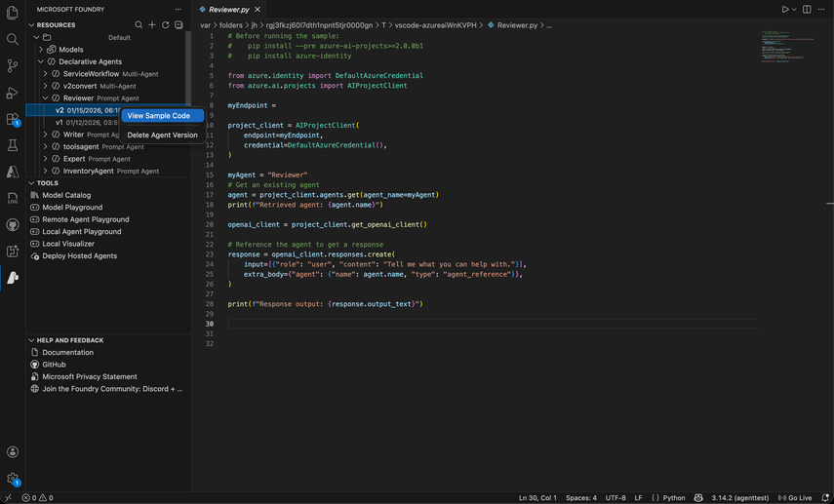
Task: Click the refresh icon in Resources header
Action: tap(165, 24)
